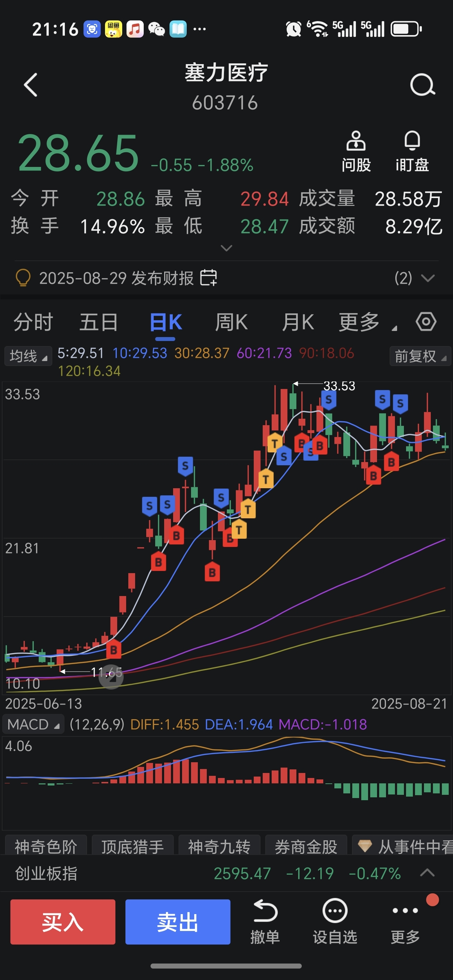This screenshot has height=980, width=453.
Task: Switch to 月K tab
Action: (x=298, y=322)
